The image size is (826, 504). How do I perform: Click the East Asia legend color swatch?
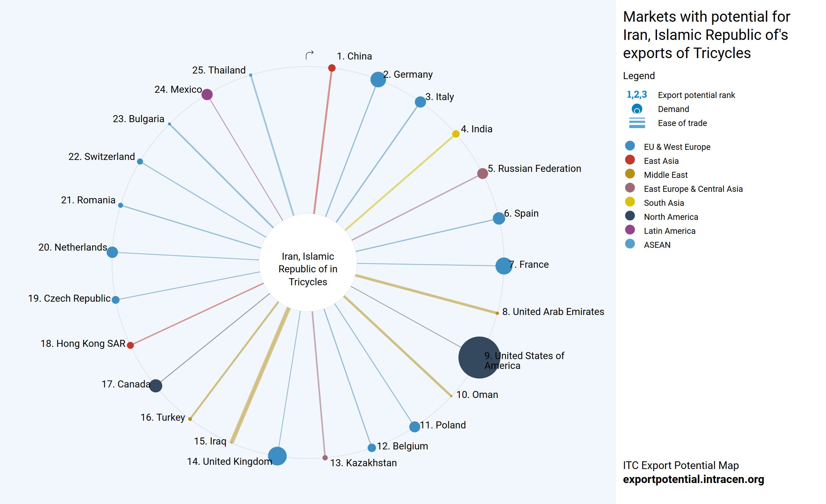pos(630,160)
